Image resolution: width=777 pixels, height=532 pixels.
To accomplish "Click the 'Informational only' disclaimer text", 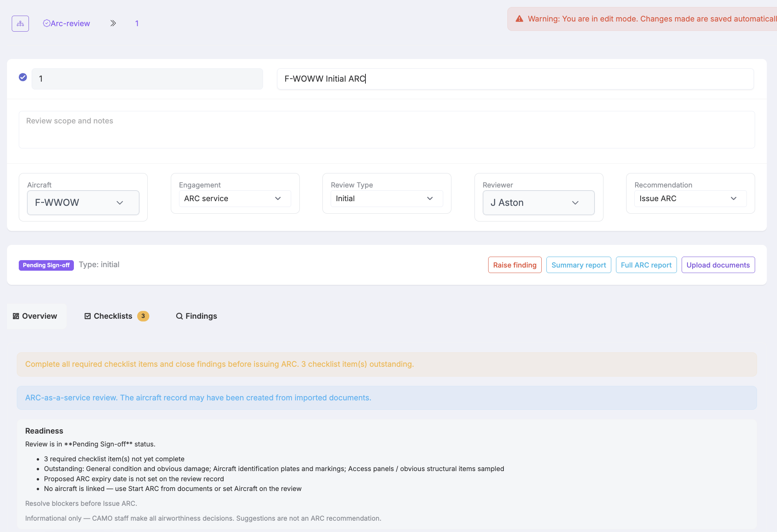I will click(x=203, y=518).
